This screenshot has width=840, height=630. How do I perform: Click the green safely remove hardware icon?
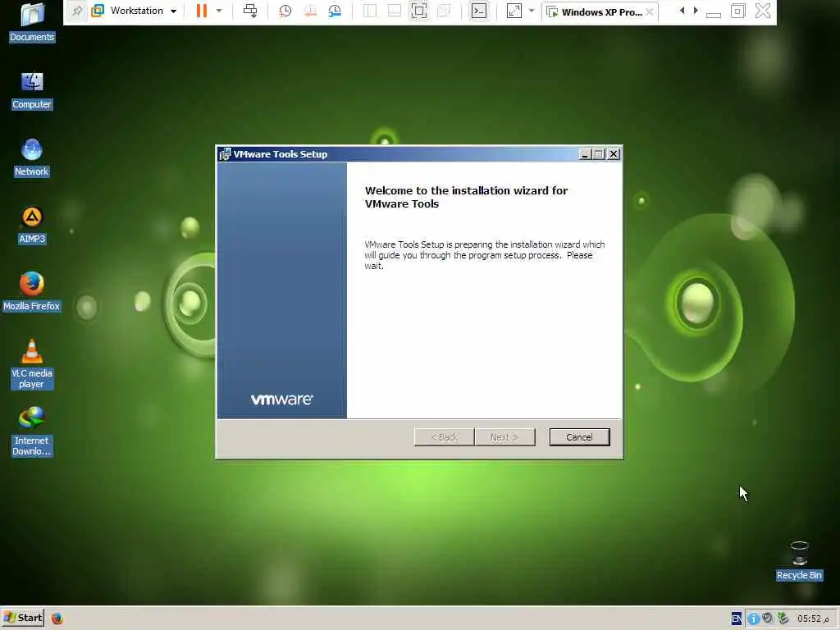coord(783,619)
